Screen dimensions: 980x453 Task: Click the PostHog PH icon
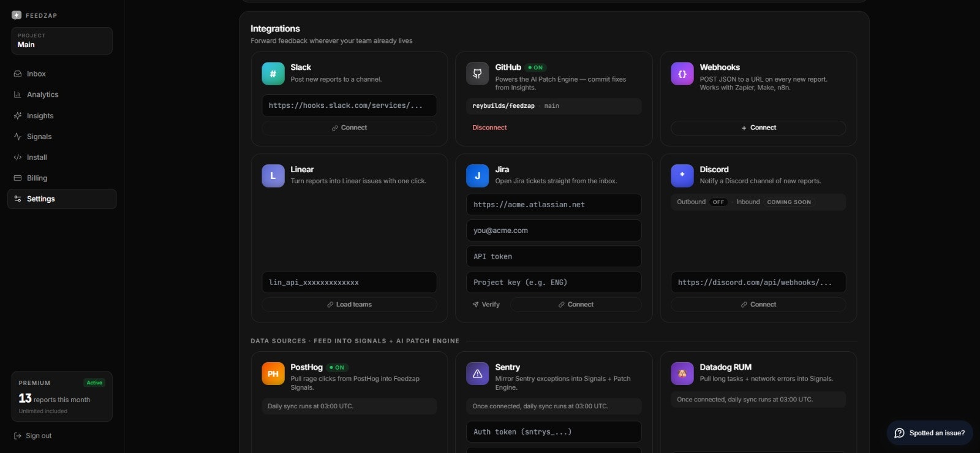273,373
